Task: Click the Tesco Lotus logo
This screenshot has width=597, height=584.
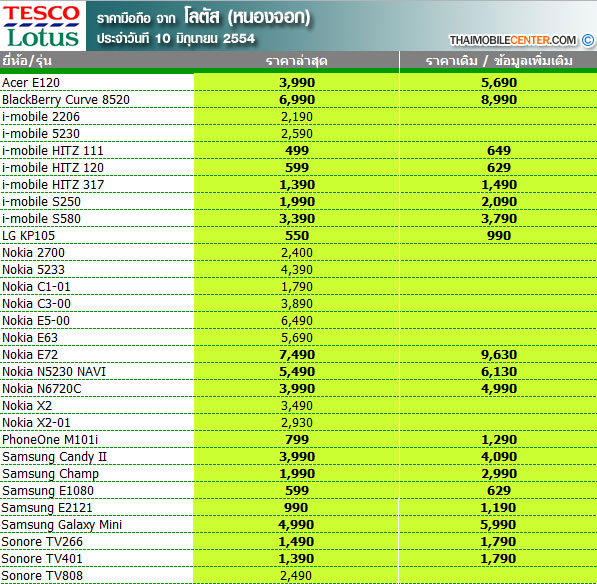Action: click(x=43, y=26)
